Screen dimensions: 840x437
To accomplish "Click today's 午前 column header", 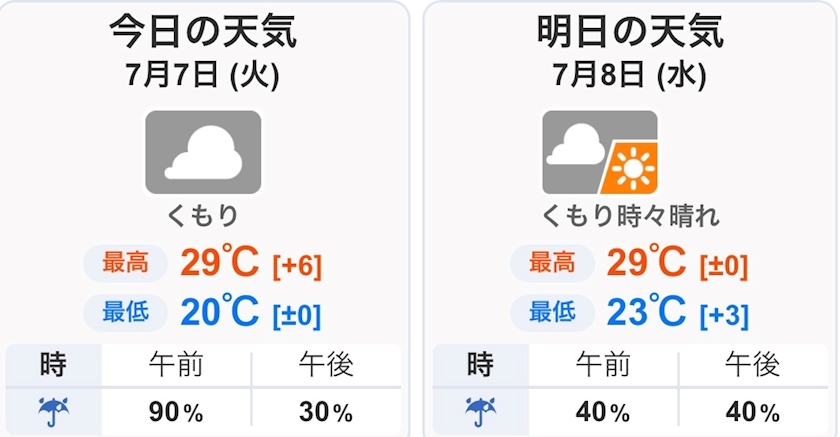I will tap(176, 365).
